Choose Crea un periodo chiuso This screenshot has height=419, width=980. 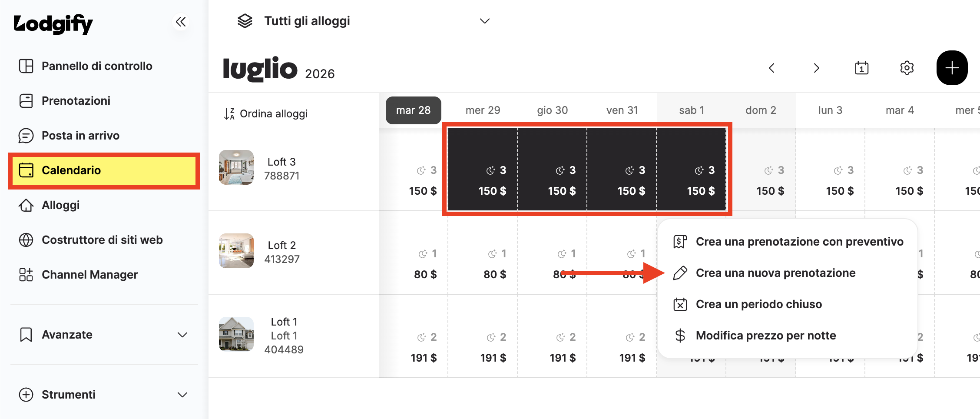tap(758, 304)
